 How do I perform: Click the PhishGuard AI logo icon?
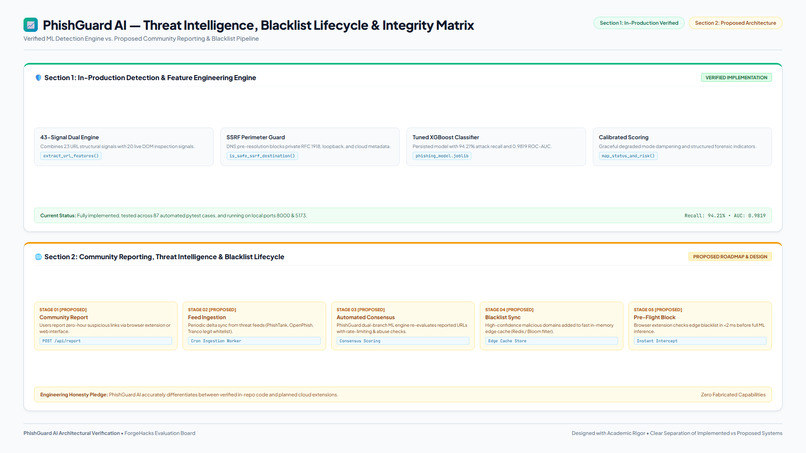(x=30, y=25)
